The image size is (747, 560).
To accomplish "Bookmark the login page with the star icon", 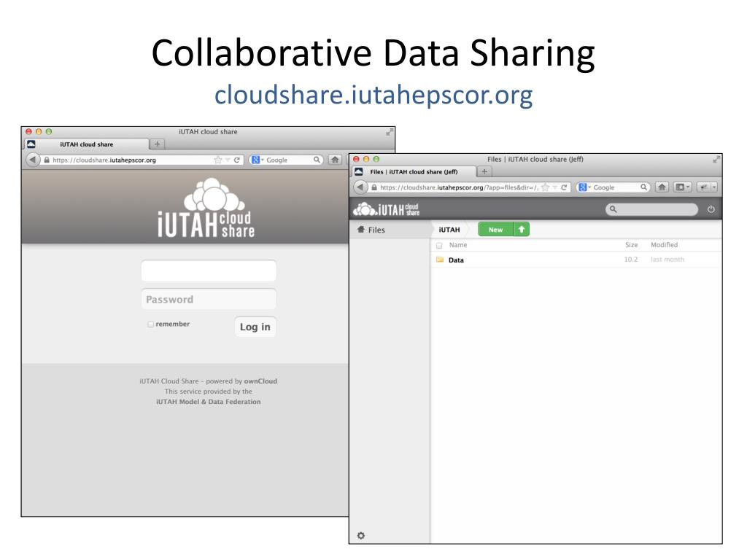I will coord(218,160).
